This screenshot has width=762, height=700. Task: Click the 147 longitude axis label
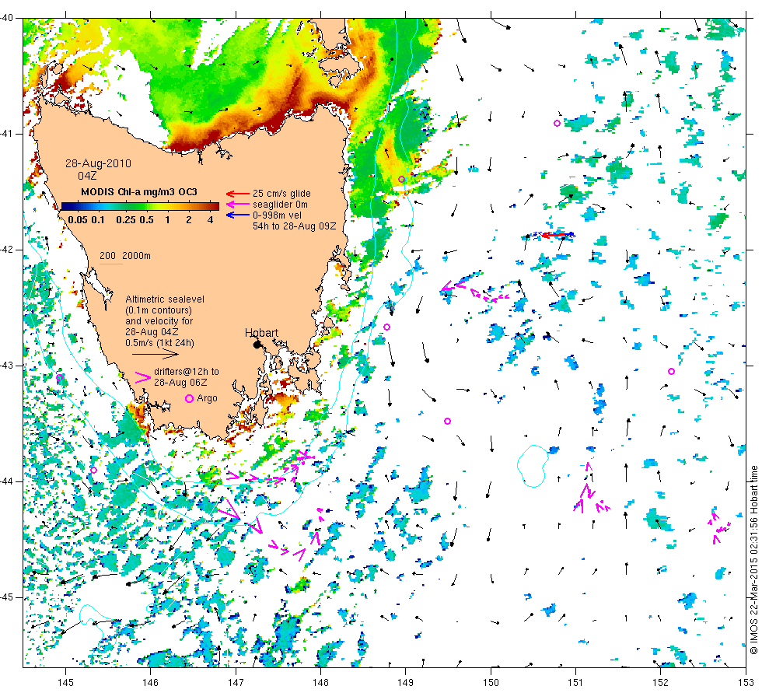tap(236, 683)
